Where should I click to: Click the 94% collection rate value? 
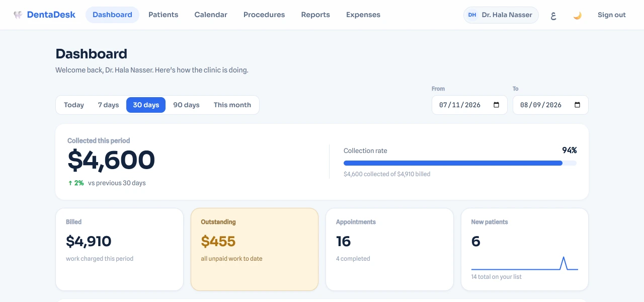tap(570, 150)
